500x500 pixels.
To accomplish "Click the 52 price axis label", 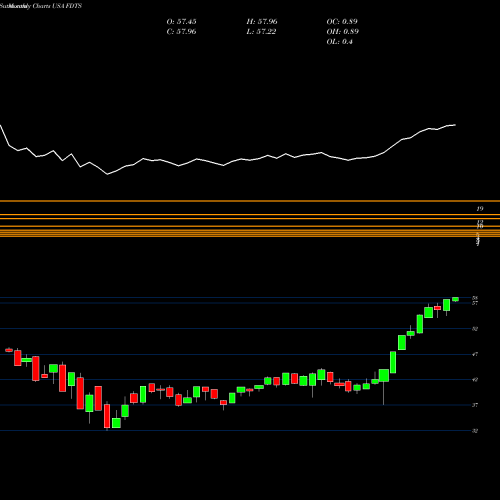I will click(x=475, y=329).
